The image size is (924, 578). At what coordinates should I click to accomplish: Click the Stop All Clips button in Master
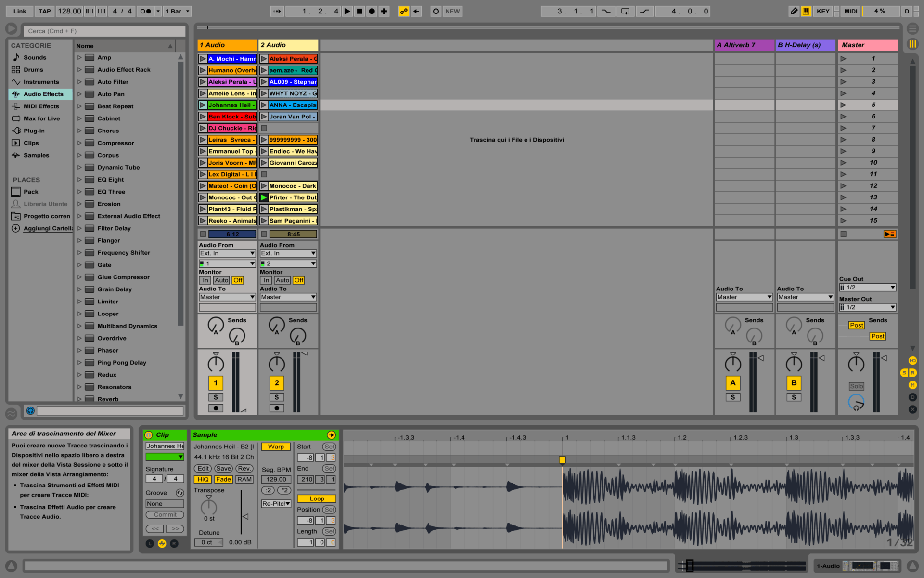(844, 234)
